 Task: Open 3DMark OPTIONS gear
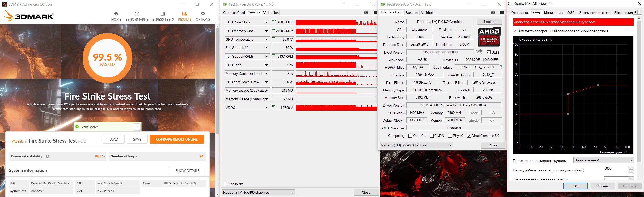point(203,16)
